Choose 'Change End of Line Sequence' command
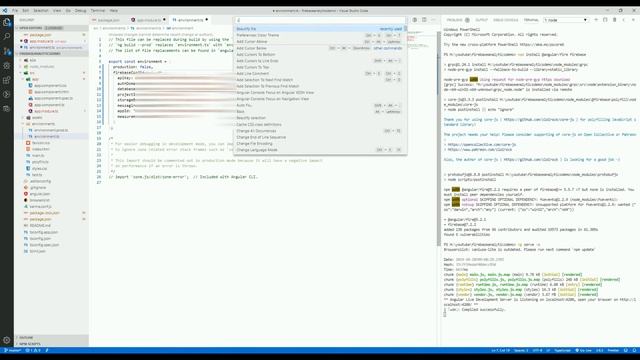The image size is (640, 360). tap(320, 137)
